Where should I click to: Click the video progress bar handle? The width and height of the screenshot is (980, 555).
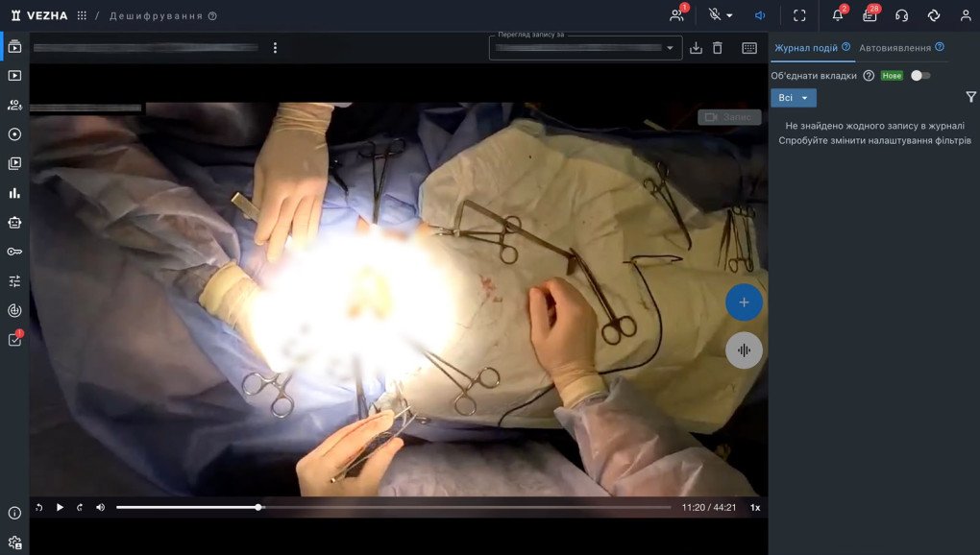pyautogui.click(x=258, y=508)
